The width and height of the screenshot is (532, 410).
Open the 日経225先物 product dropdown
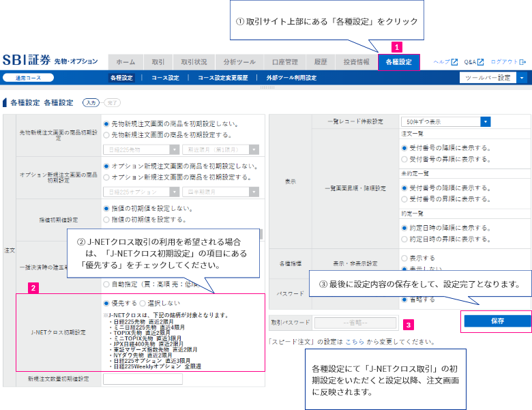[x=141, y=149]
